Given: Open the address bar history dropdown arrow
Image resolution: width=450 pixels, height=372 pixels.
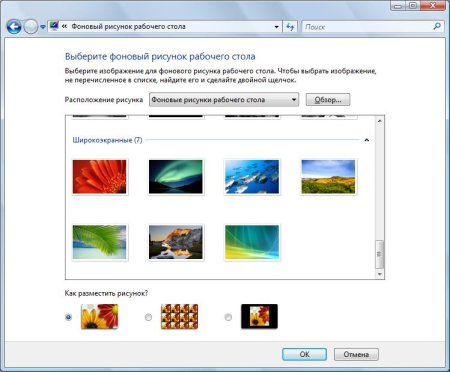Looking at the screenshot, I should click(x=276, y=27).
